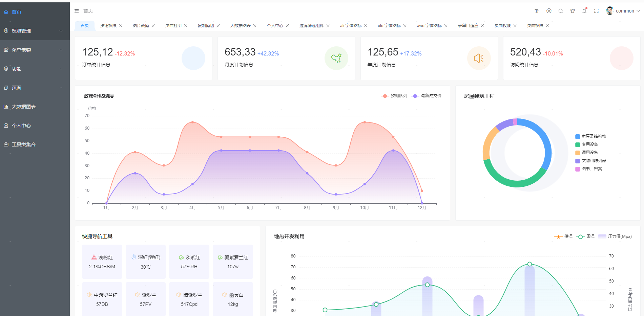
Task: Close the ali 字体图标 tab
Action: 366,26
